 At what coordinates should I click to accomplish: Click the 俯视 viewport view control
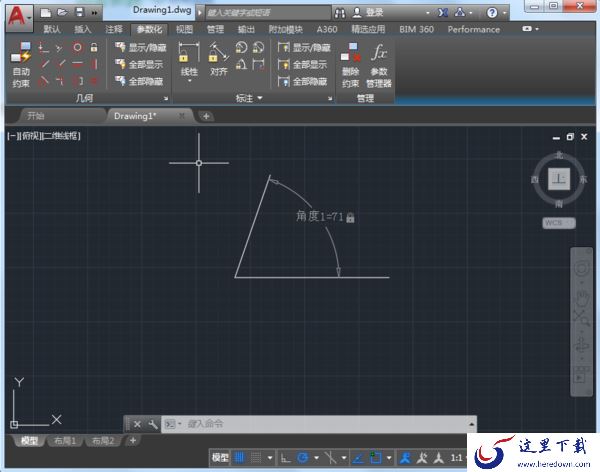(x=31, y=136)
